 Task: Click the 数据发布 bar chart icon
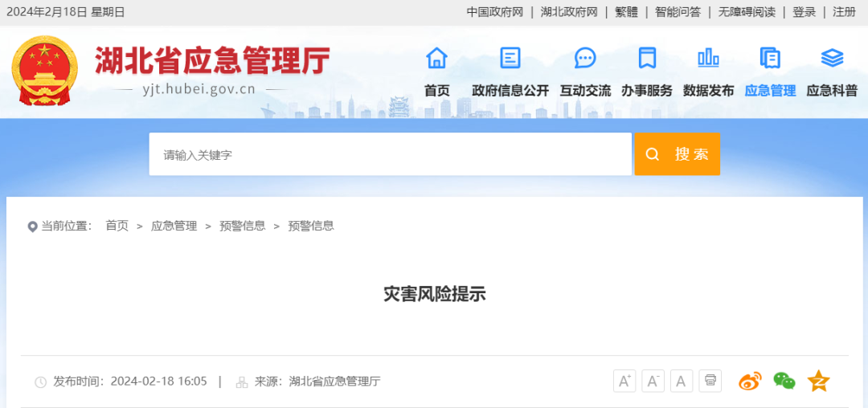pyautogui.click(x=708, y=58)
